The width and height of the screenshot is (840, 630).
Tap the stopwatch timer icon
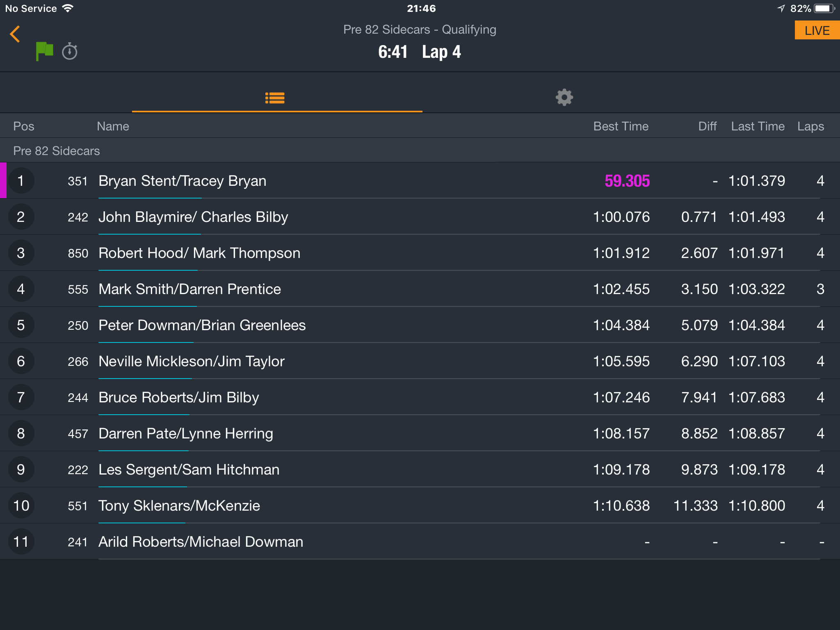click(x=70, y=51)
